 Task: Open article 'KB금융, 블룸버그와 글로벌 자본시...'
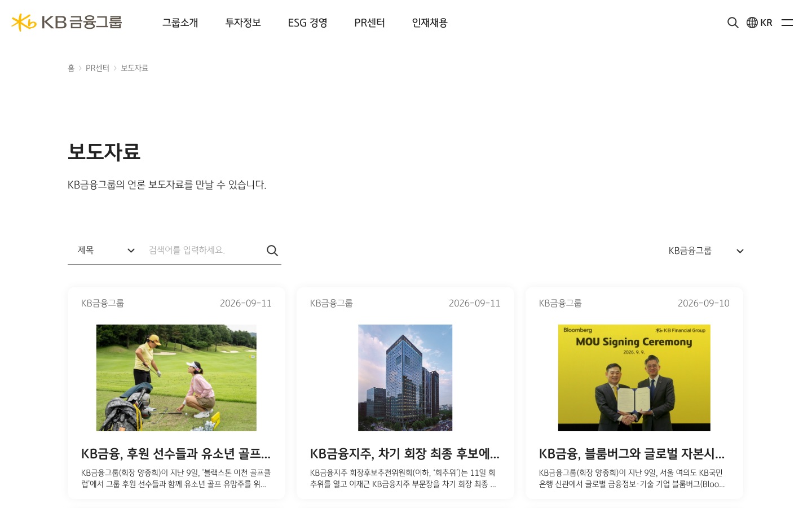point(632,454)
